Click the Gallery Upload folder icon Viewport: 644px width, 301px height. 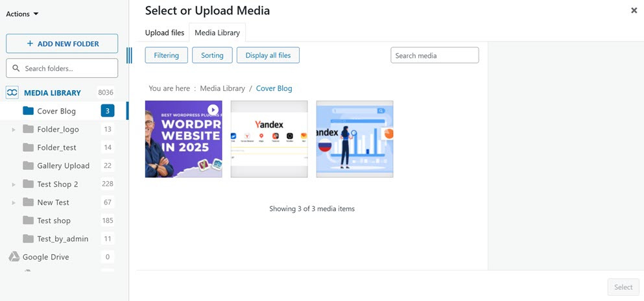click(28, 165)
